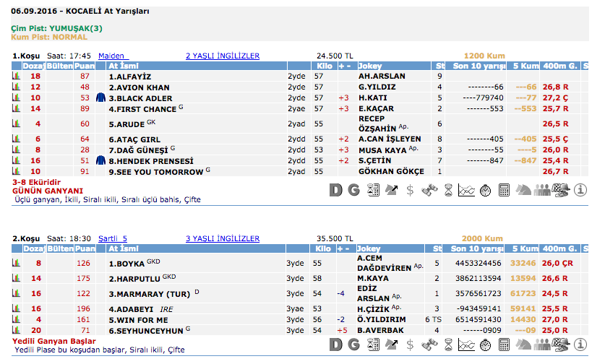
Task: Click the checkered flag icon for race 1
Action: [560, 190]
